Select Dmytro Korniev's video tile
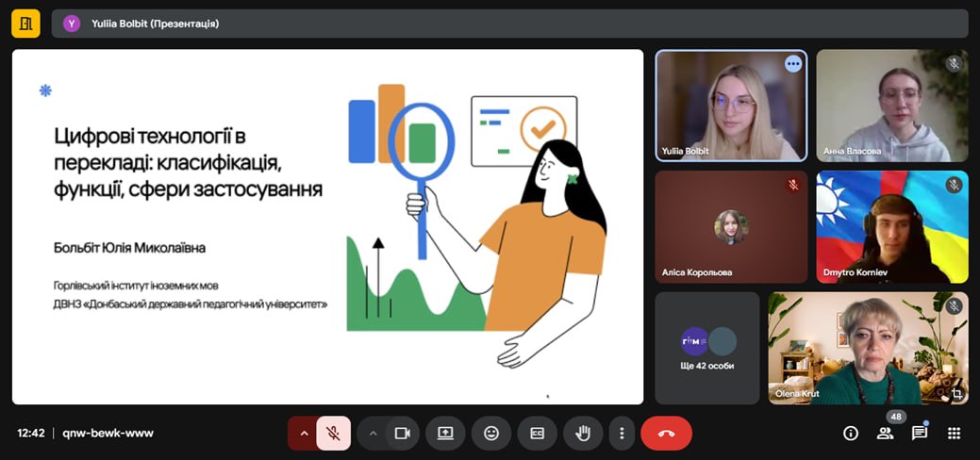This screenshot has width=980, height=460. point(891,226)
